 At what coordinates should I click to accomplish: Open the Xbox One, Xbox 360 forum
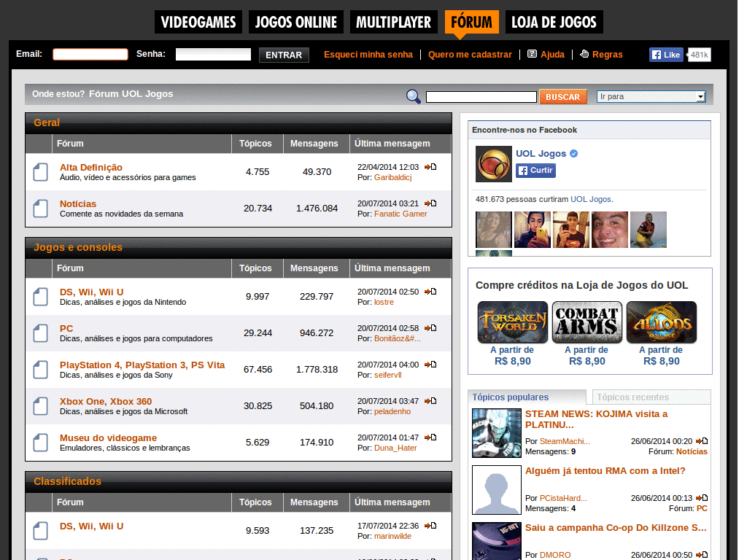(106, 402)
